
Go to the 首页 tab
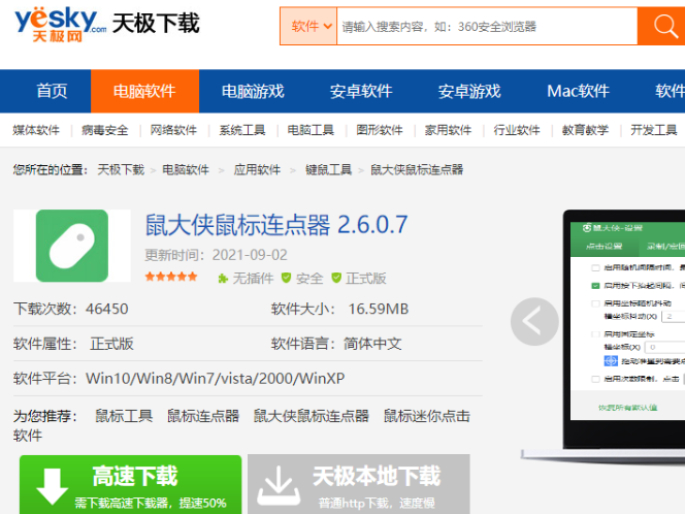[52, 91]
